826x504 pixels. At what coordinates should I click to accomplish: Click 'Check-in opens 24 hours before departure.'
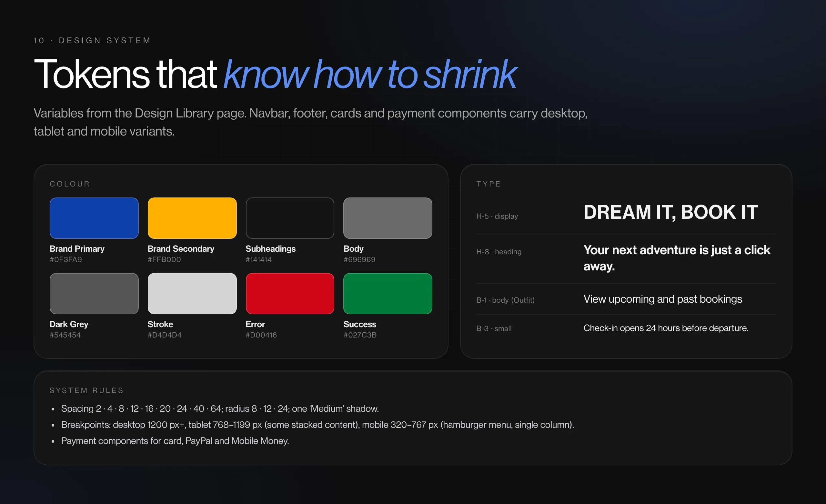(x=666, y=328)
